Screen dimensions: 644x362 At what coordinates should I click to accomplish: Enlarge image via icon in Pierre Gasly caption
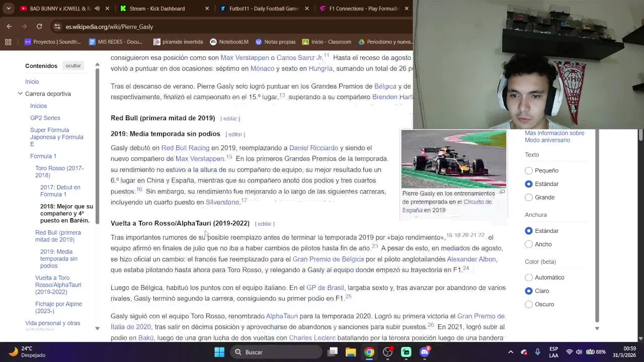tap(502, 192)
